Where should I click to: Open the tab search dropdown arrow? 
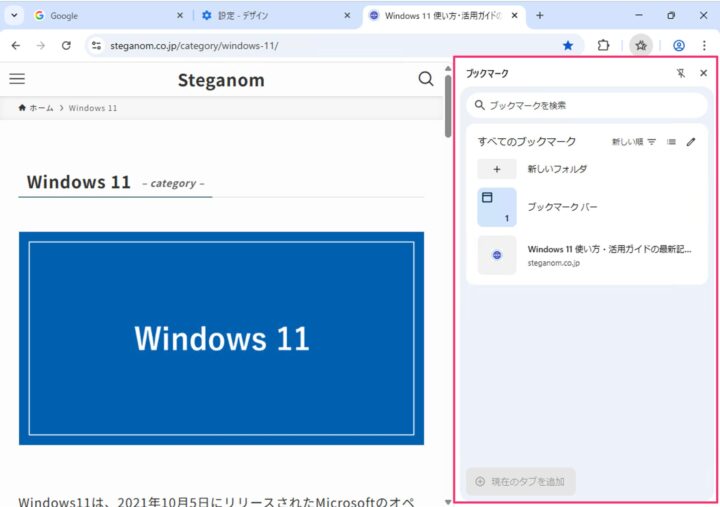coord(14,15)
